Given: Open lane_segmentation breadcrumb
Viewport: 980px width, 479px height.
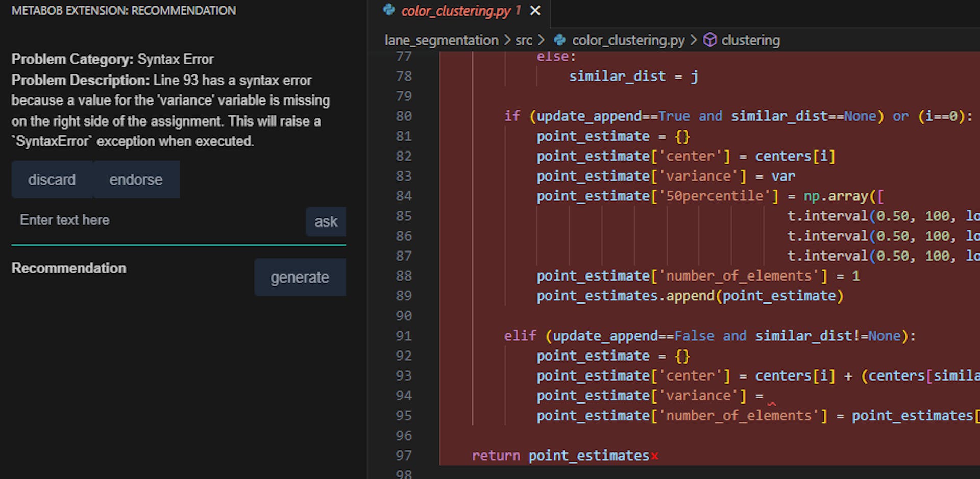Looking at the screenshot, I should click(442, 40).
